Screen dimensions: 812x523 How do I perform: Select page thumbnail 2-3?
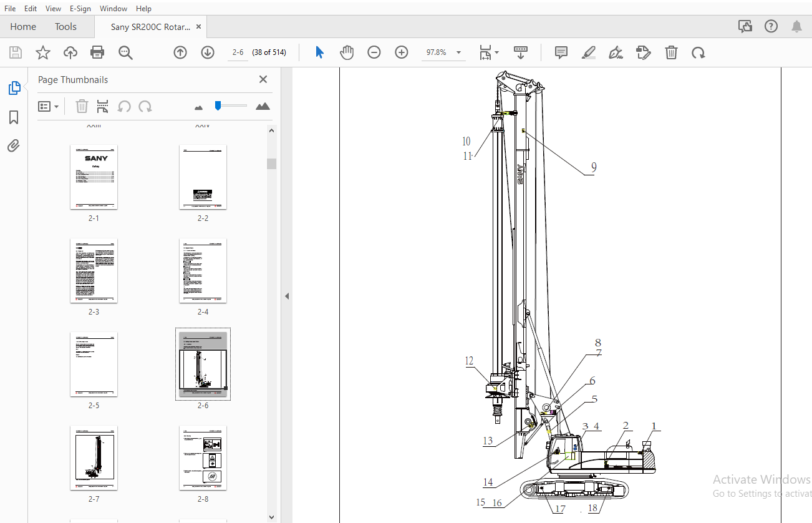click(94, 271)
